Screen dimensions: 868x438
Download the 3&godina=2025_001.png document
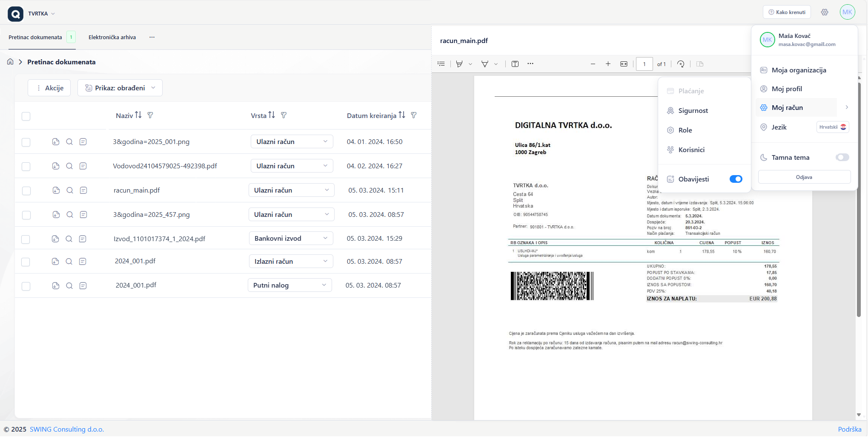[56, 141]
